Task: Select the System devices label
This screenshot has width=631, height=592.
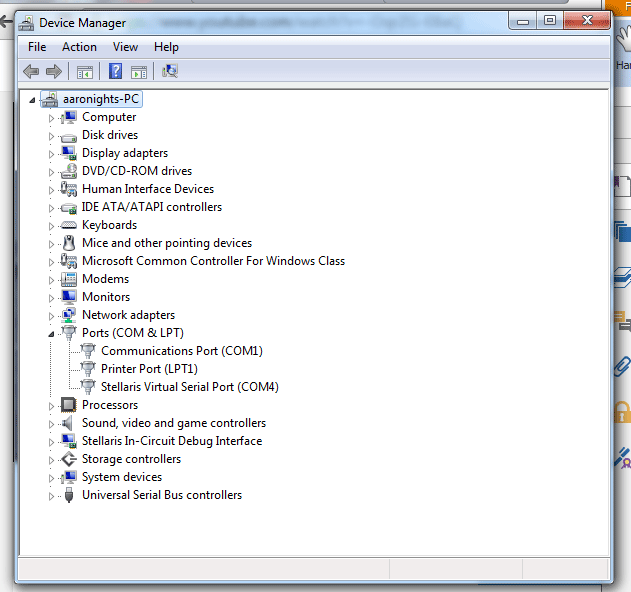Action: [122, 477]
